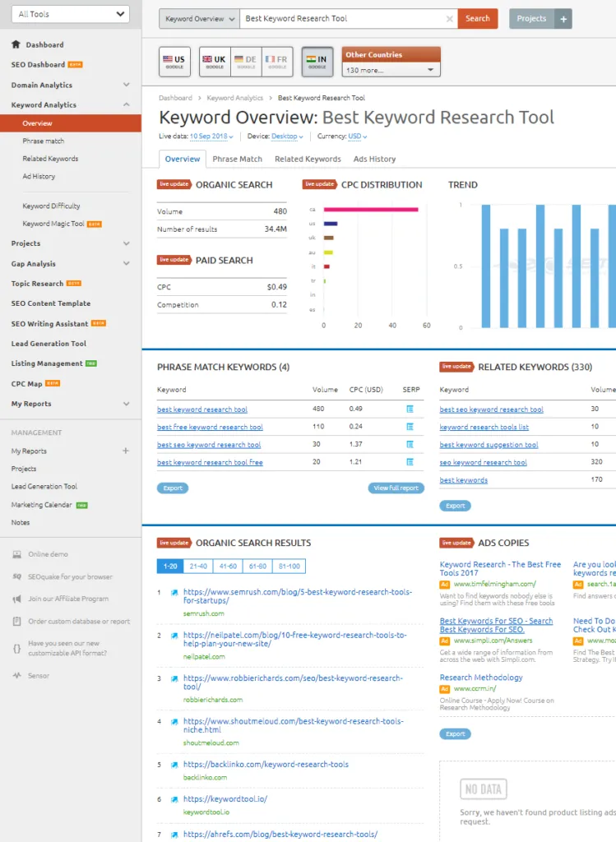Open SERP icon for best free keyword research tool
Viewport: 616px width, 842px height.
click(410, 427)
